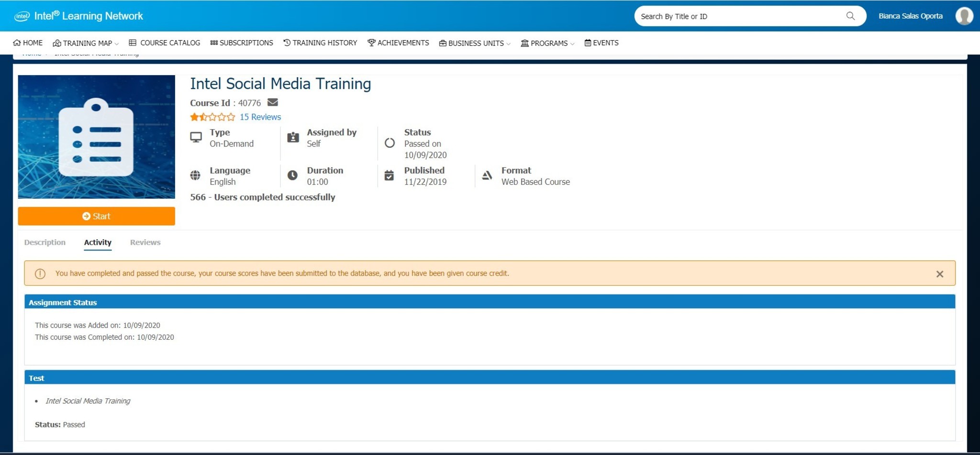The width and height of the screenshot is (980, 455).
Task: Click the Events calendar icon
Action: pos(588,43)
